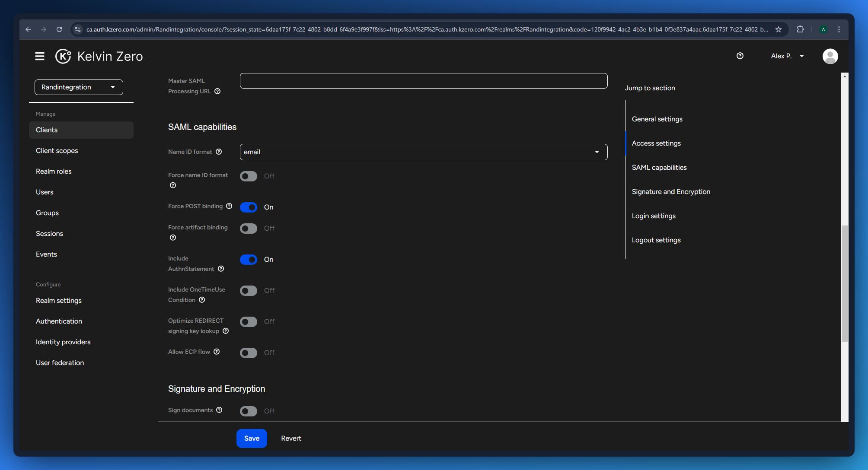Jump to General settings section

tap(657, 119)
